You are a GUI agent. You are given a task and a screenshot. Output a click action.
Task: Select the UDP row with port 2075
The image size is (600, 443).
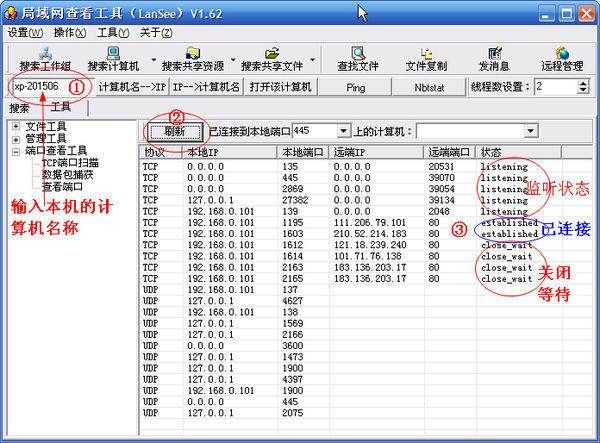(x=365, y=413)
